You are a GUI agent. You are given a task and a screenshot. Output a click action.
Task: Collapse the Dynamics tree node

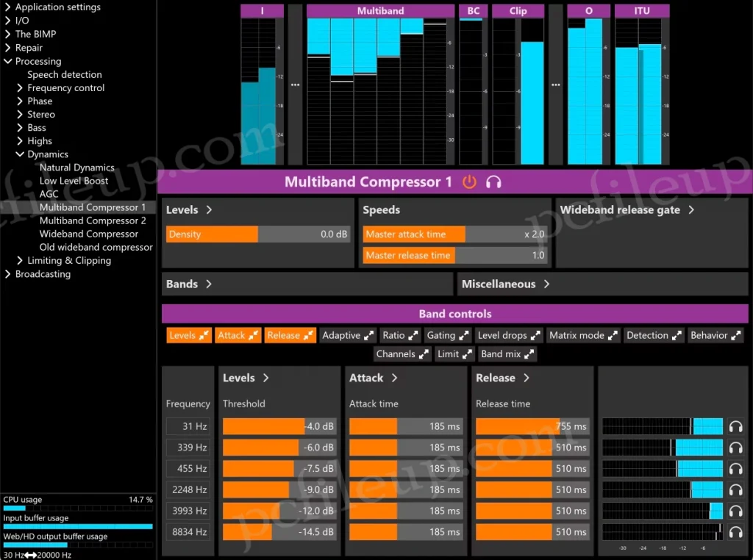20,154
